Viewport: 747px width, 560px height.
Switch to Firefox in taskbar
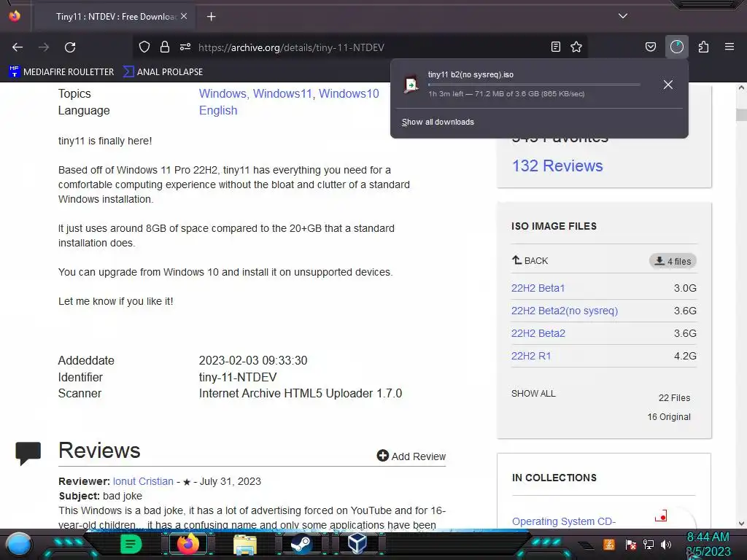[x=187, y=544]
